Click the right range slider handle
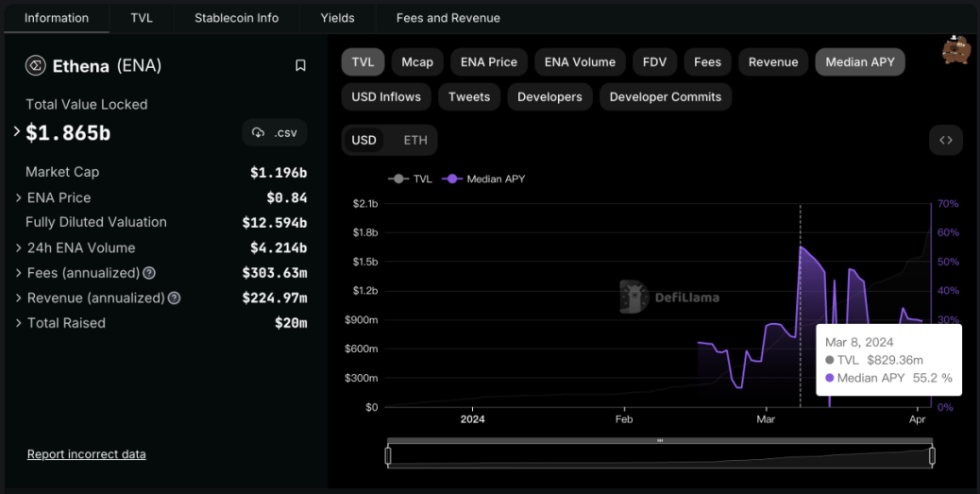This screenshot has width=980, height=494. 933,456
